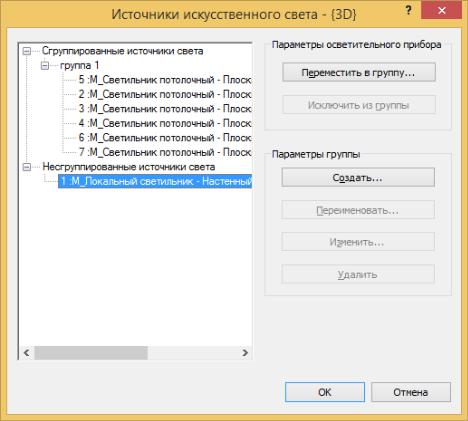The width and height of the screenshot is (468, 421).
Task: Select light fixture 4 М_Светильник потолочный
Action: 165,123
